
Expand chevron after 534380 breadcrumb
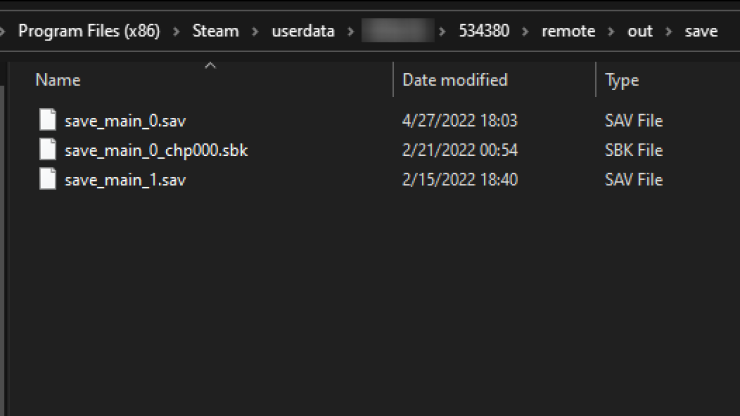(x=525, y=32)
